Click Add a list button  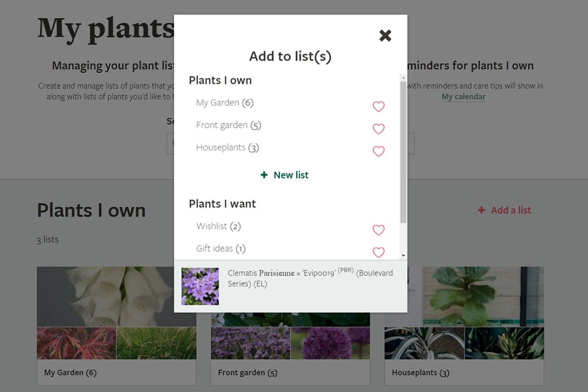click(x=505, y=210)
